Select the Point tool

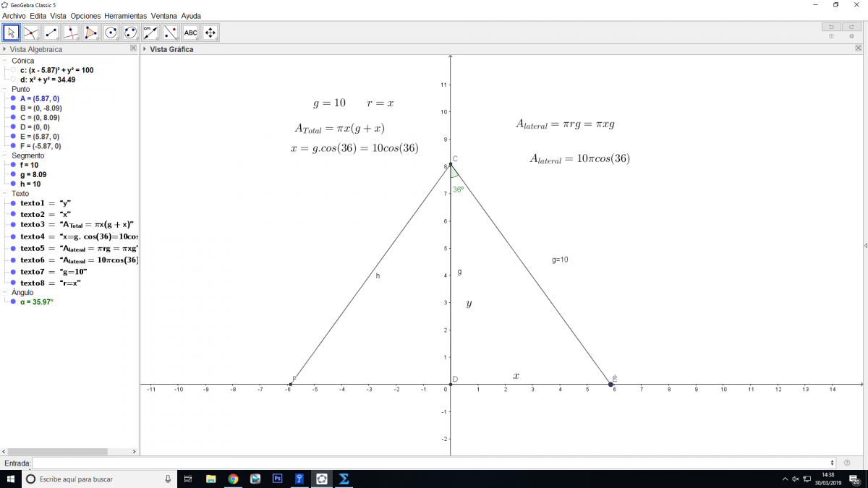click(31, 33)
